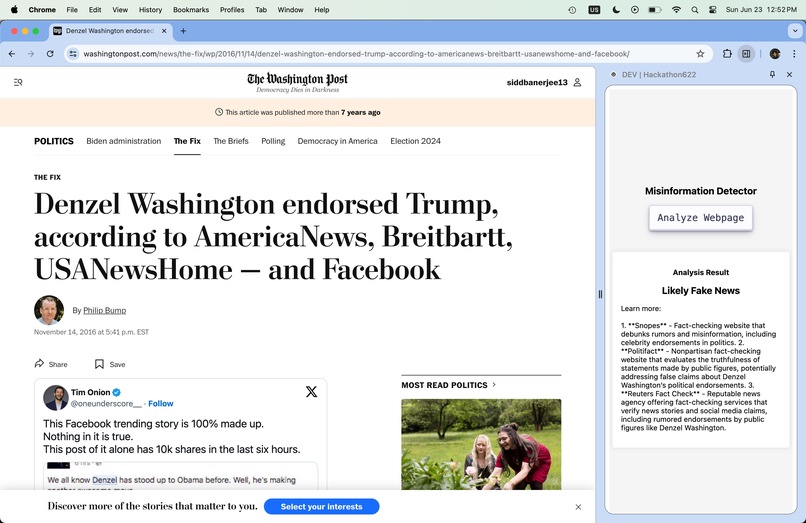806x523 pixels.
Task: Open the Chrome three-dot menu
Action: point(794,53)
